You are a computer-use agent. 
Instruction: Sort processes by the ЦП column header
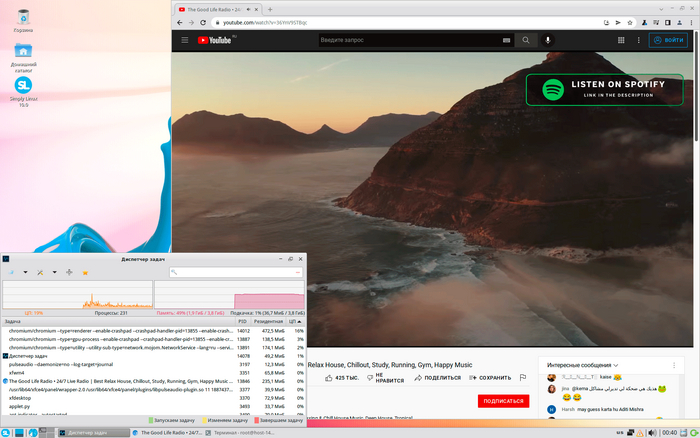(296, 321)
